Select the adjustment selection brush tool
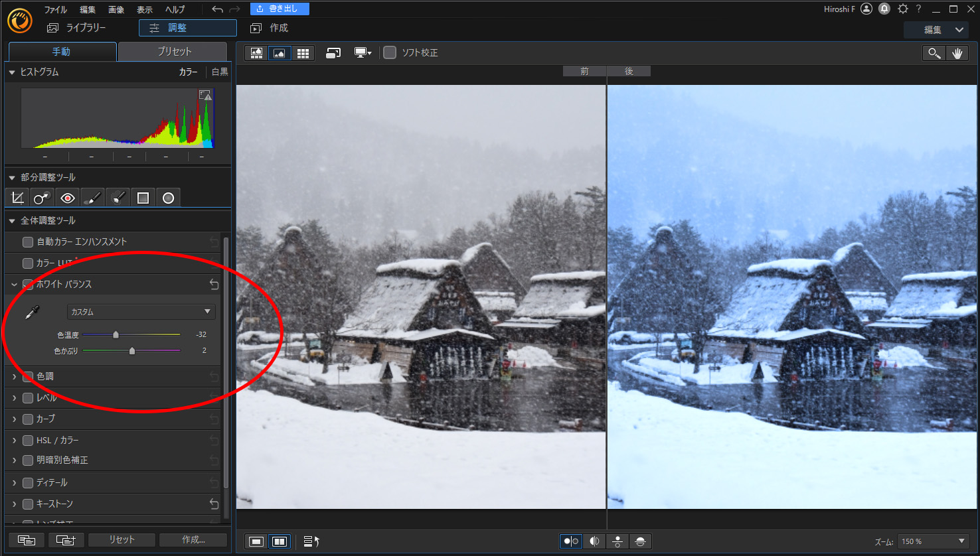Image resolution: width=980 pixels, height=556 pixels. coord(118,198)
